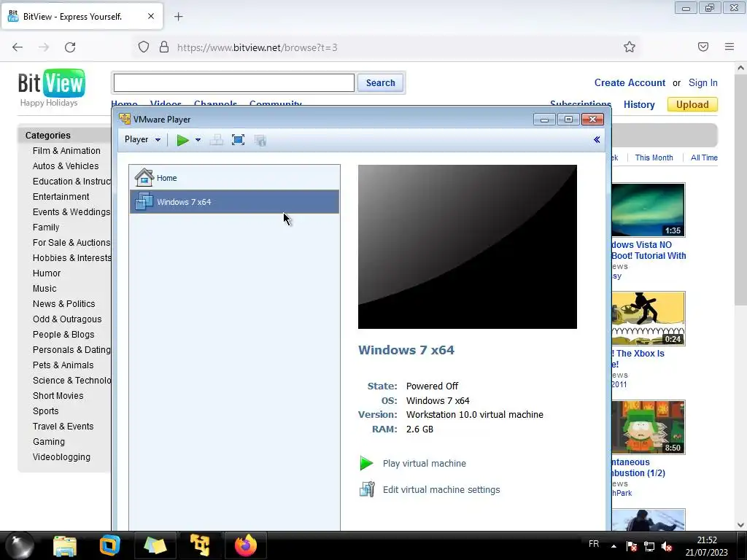Screen dimensions: 747x560
Task: Click the VM preview screen thumbnail
Action: 468,246
